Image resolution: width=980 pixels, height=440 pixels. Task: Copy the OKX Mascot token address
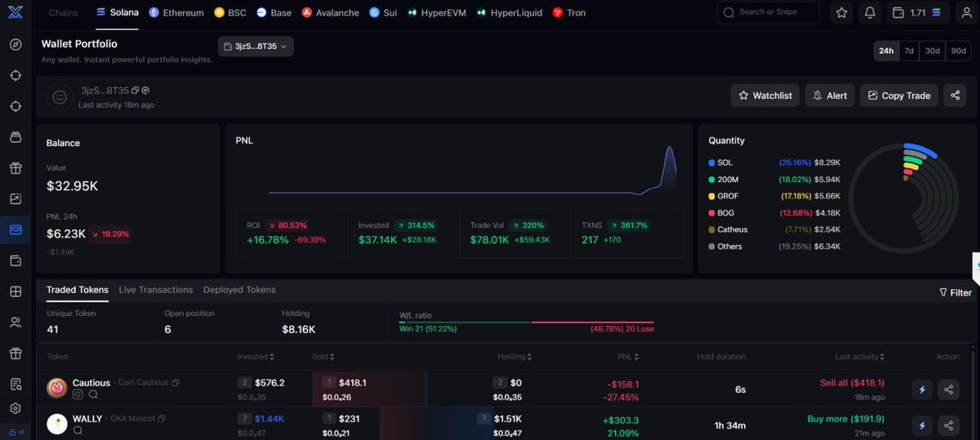point(161,419)
